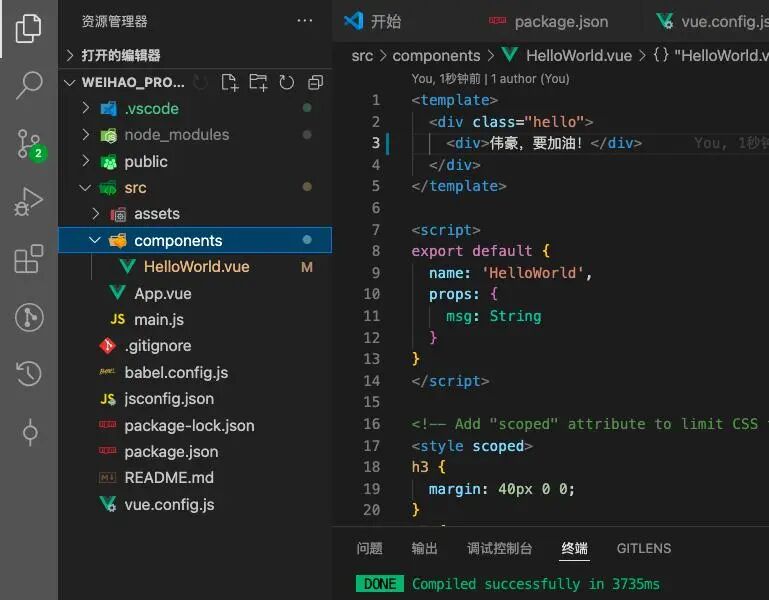This screenshot has width=769, height=600.
Task: Click line number 17 in editor gutter
Action: [x=371, y=445]
